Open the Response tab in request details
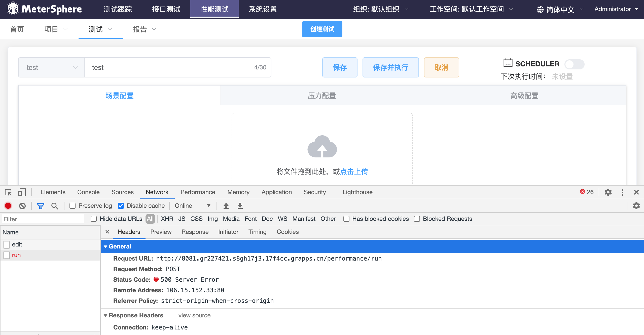 pyautogui.click(x=195, y=232)
